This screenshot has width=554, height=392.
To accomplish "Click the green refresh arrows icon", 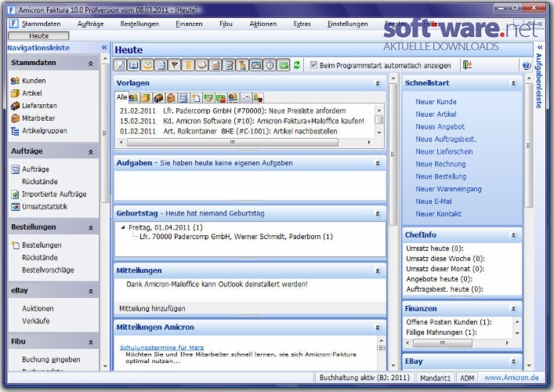I will coord(297,65).
